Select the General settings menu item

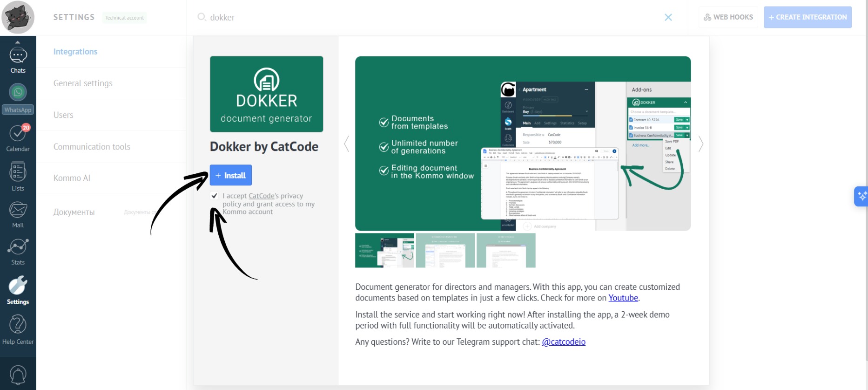(x=83, y=83)
